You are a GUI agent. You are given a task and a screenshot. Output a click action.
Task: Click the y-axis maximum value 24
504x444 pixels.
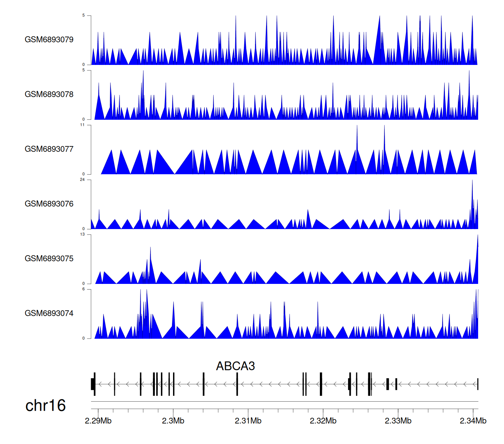pos(82,180)
